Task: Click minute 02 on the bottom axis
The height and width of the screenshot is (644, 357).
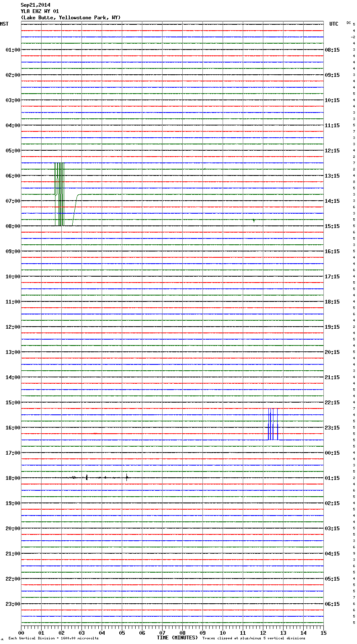Action: (x=61, y=633)
